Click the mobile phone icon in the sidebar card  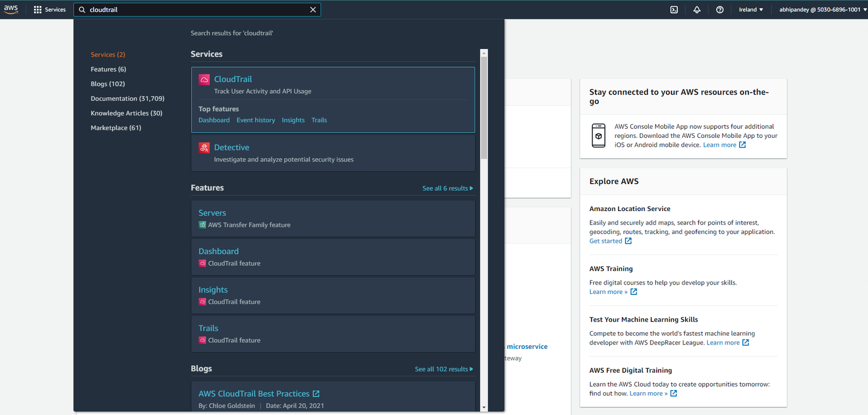coord(598,135)
